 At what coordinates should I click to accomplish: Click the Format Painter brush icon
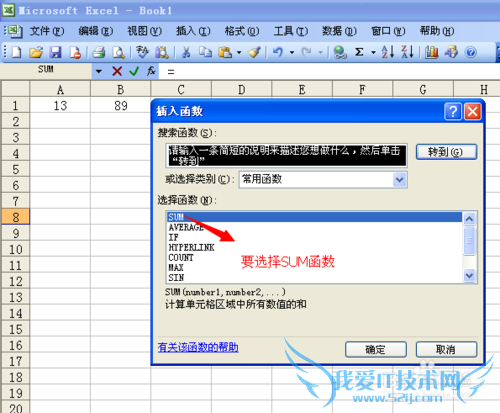pos(254,52)
